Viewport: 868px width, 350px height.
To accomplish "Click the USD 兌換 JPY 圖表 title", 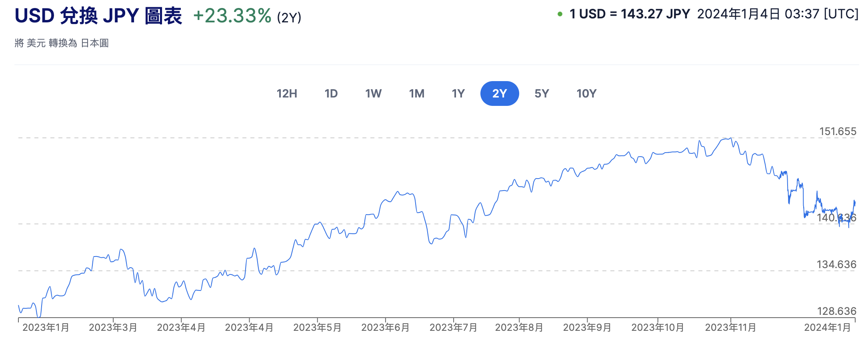I will click(98, 16).
